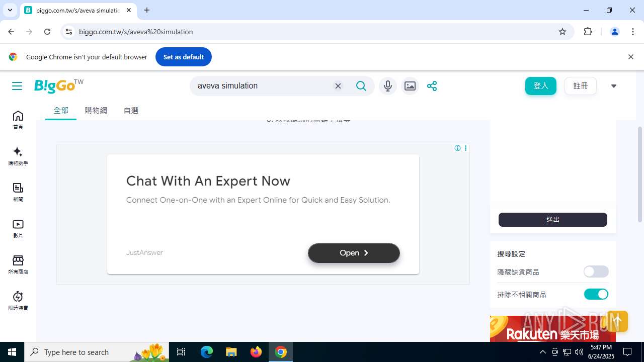644x362 pixels.
Task: Click the 註冊 register button
Action: [581, 86]
